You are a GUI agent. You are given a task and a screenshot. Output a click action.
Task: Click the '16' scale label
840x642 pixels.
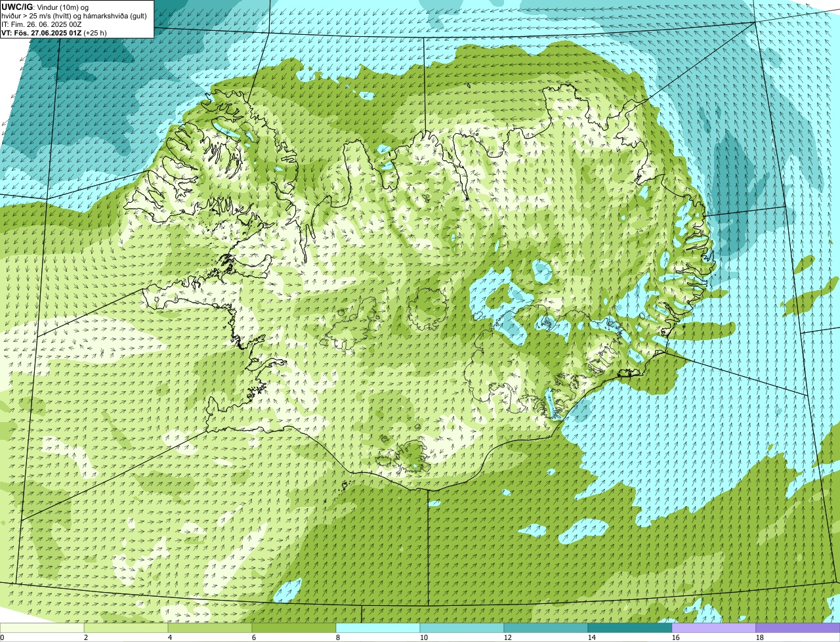tap(676, 637)
